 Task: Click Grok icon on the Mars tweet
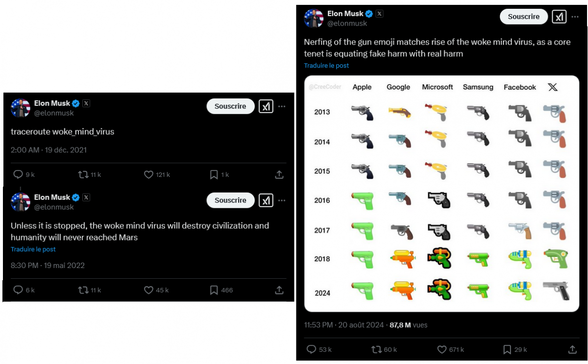tap(266, 200)
